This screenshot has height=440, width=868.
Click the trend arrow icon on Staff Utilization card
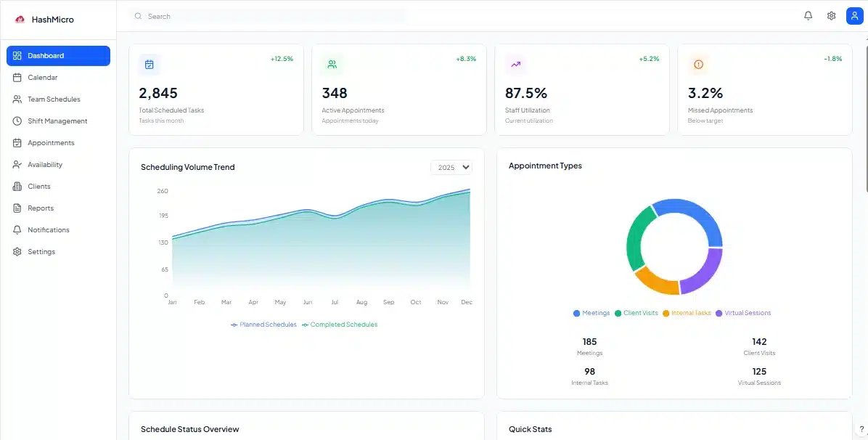[x=515, y=65]
